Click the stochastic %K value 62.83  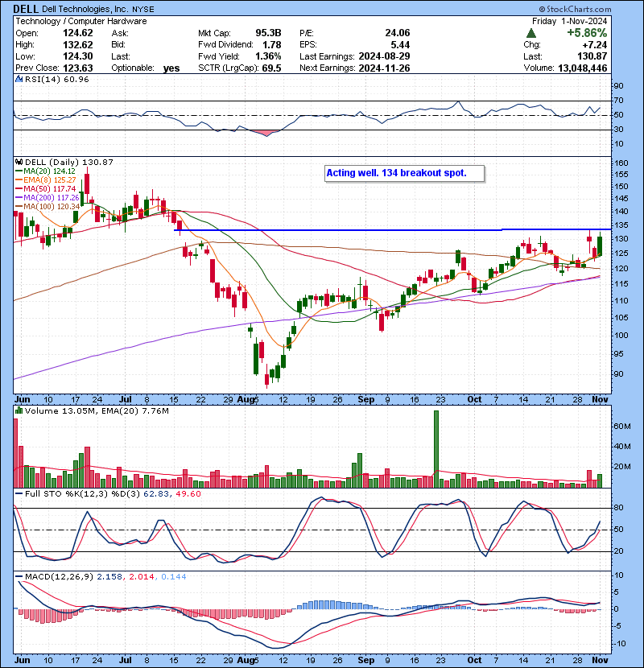point(156,493)
